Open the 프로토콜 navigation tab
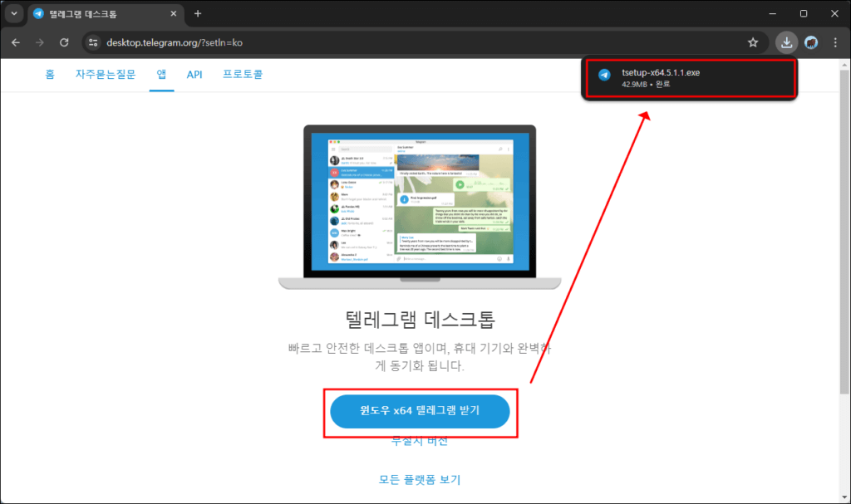 243,75
